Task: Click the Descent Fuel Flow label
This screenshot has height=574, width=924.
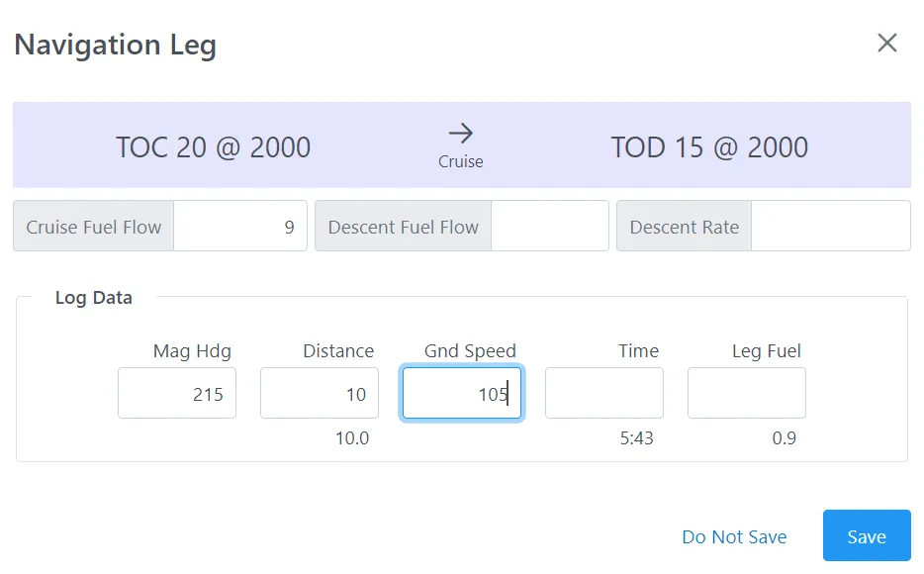Action: coord(404,227)
